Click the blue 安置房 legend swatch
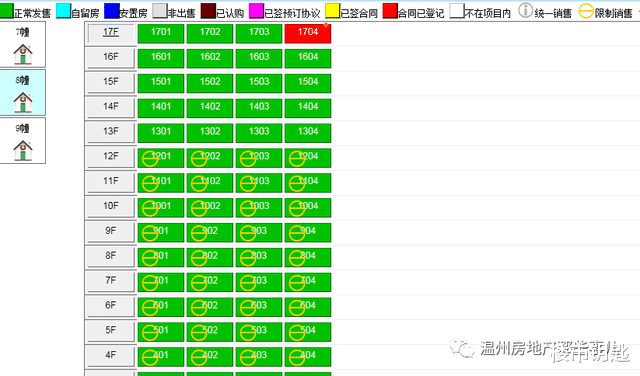Viewport: 640px width, 376px height. (111, 11)
